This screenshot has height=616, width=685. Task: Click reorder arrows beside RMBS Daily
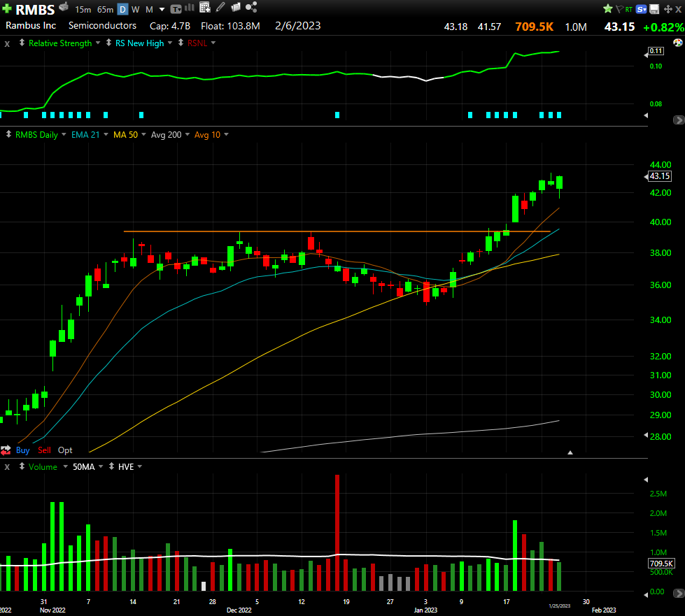8,134
